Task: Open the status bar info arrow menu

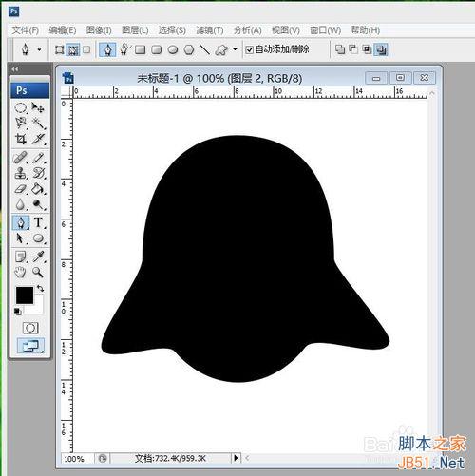Action: [x=236, y=458]
